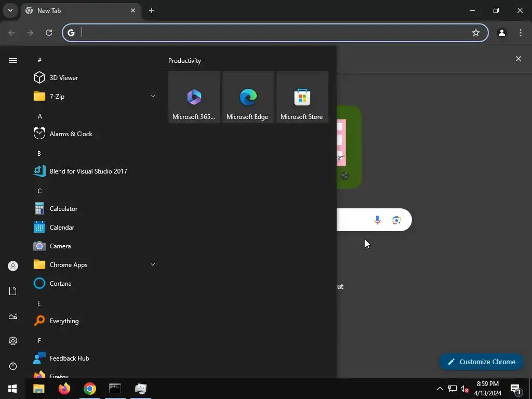The height and width of the screenshot is (399, 532).
Task: Expand the Start menu hamburger
Action: [x=13, y=60]
